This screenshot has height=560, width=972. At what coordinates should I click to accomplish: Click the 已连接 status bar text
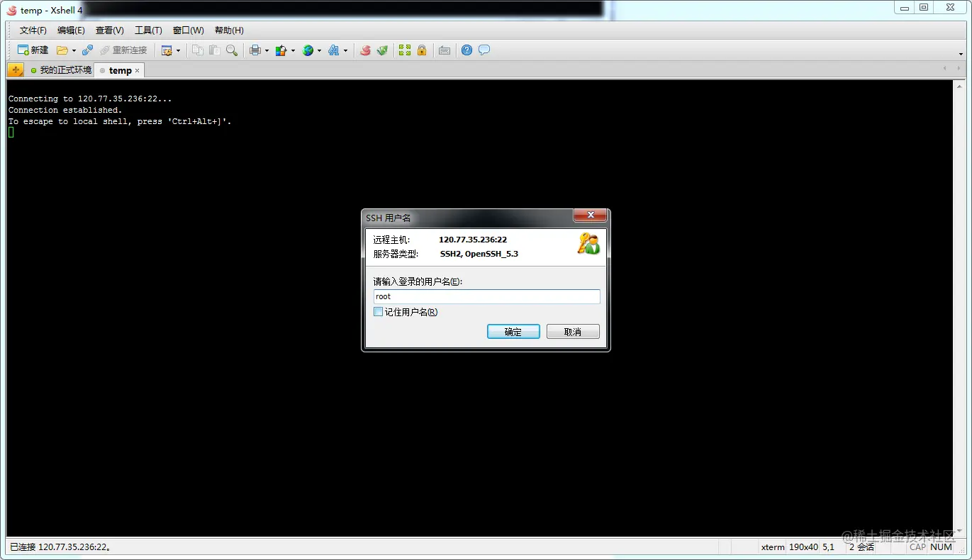point(60,547)
